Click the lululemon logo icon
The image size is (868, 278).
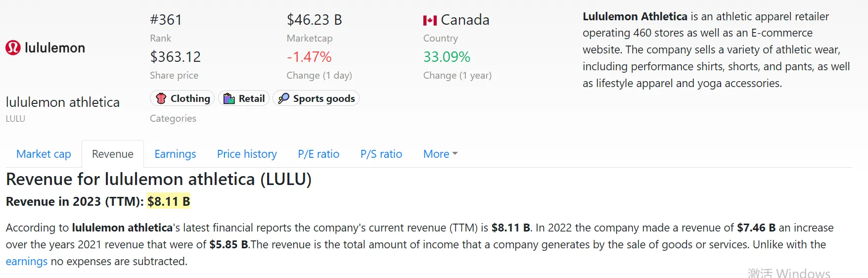[x=13, y=47]
